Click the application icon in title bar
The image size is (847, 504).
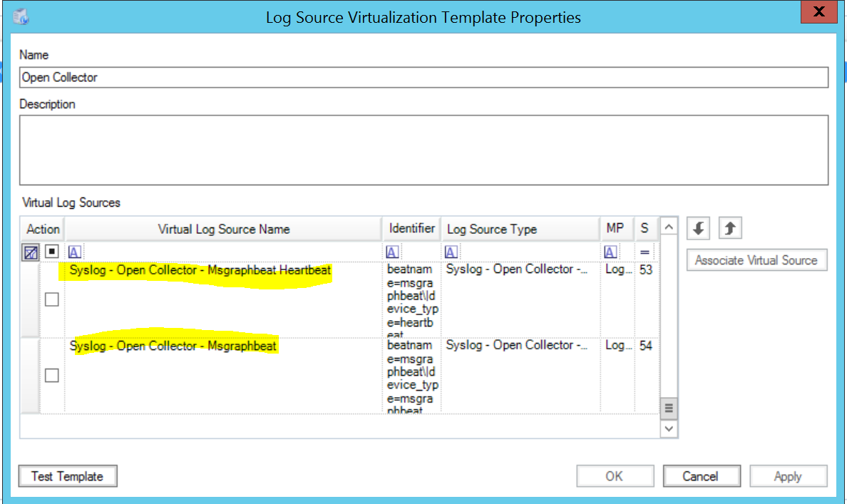tap(22, 17)
